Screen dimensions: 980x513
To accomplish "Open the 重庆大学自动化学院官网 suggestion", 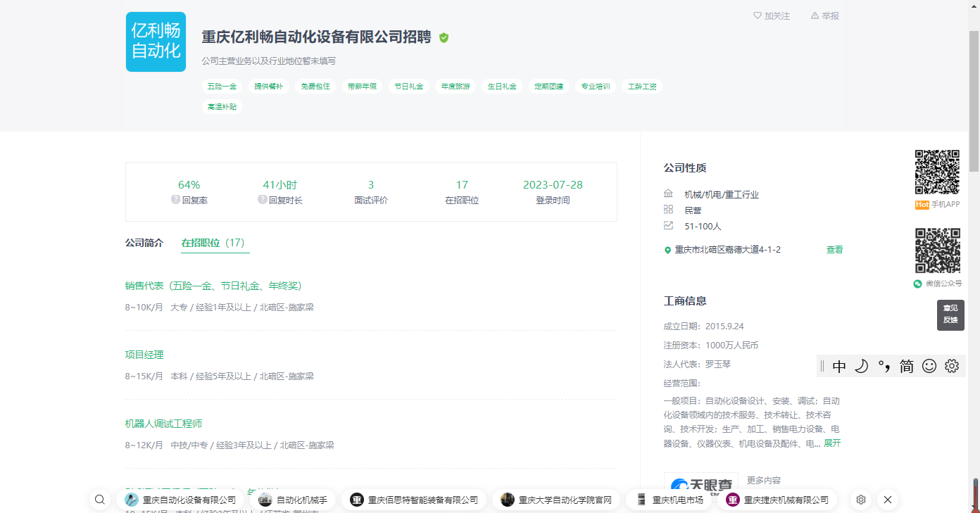I will (556, 500).
